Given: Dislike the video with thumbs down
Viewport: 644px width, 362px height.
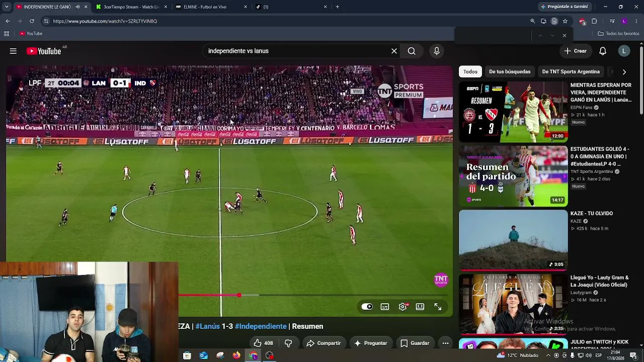Looking at the screenshot, I should (x=288, y=343).
